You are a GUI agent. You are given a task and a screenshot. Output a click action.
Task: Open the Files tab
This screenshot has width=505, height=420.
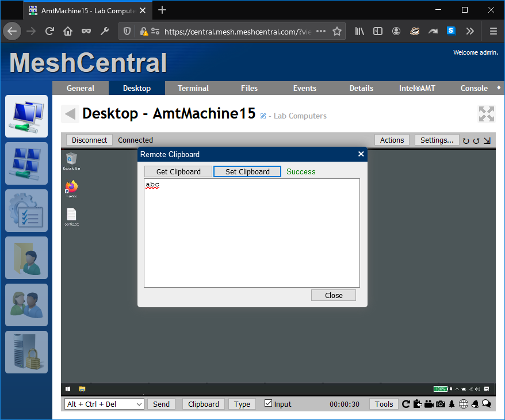pos(249,88)
